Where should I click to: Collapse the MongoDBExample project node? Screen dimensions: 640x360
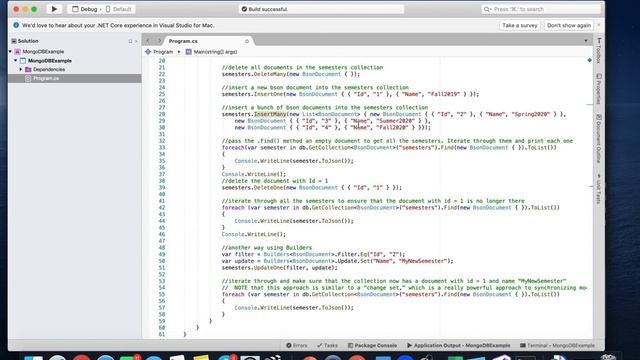16,60
